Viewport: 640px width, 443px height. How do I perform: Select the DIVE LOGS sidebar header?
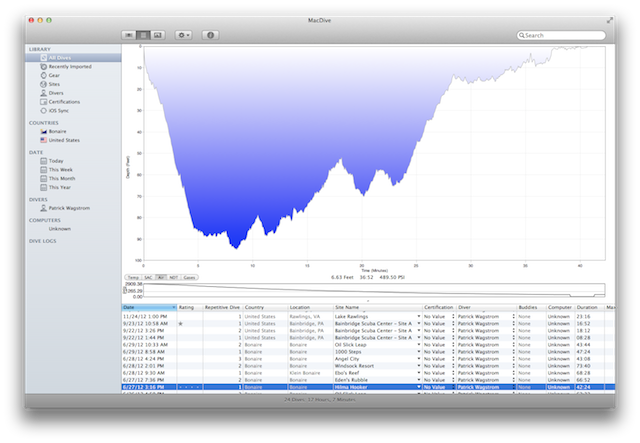[x=42, y=241]
